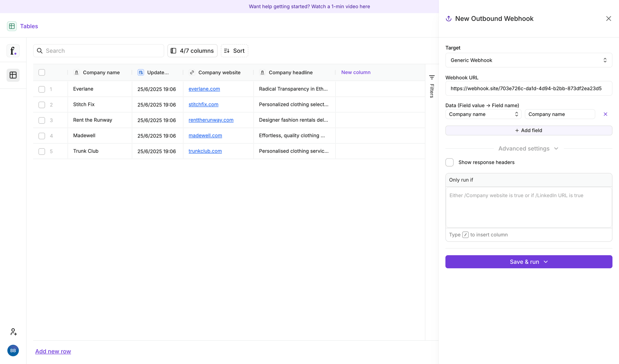Image resolution: width=619 pixels, height=364 pixels.
Task: Open the invite teammates icon bottom left
Action: [13, 331]
